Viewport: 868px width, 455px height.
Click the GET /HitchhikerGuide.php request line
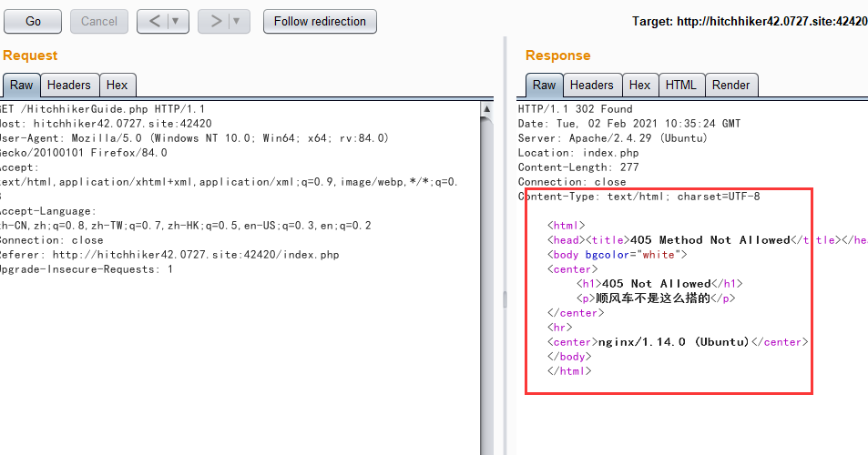pos(102,109)
